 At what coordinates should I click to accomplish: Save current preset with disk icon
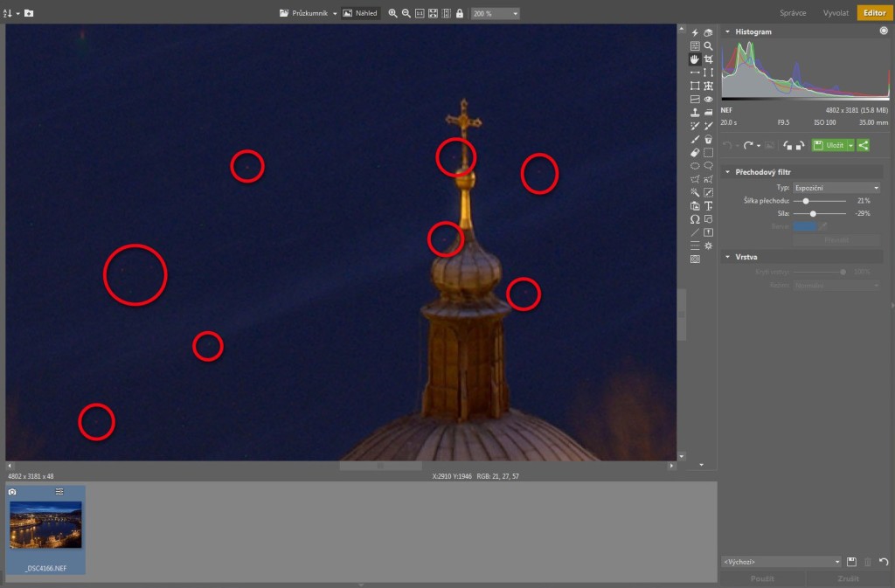click(x=851, y=562)
